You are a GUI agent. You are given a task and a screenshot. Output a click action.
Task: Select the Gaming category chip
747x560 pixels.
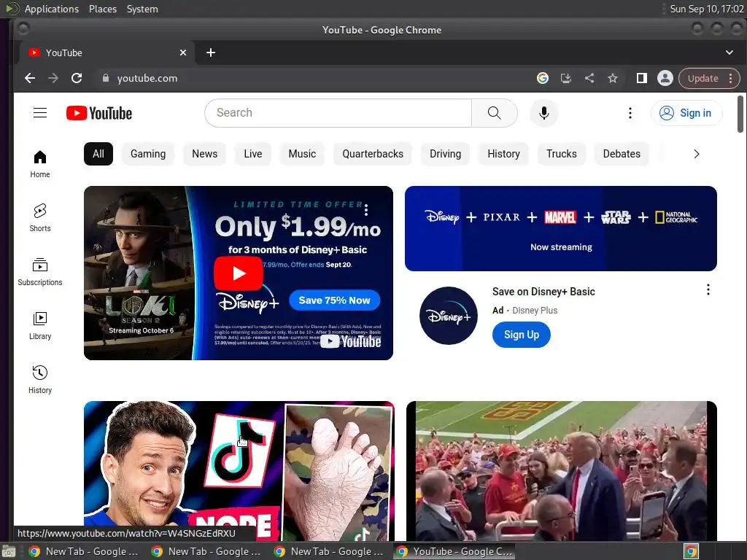pyautogui.click(x=147, y=154)
